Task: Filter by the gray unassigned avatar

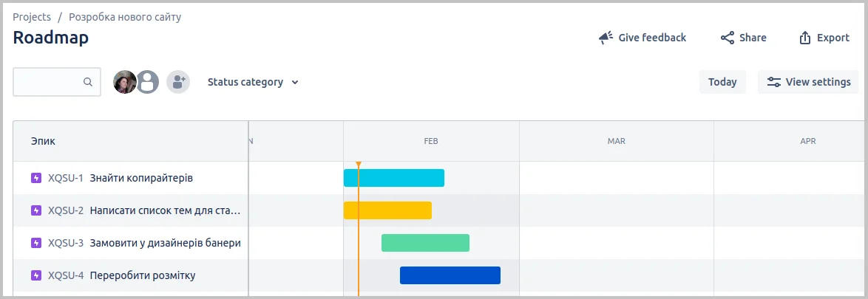Action: pos(148,82)
